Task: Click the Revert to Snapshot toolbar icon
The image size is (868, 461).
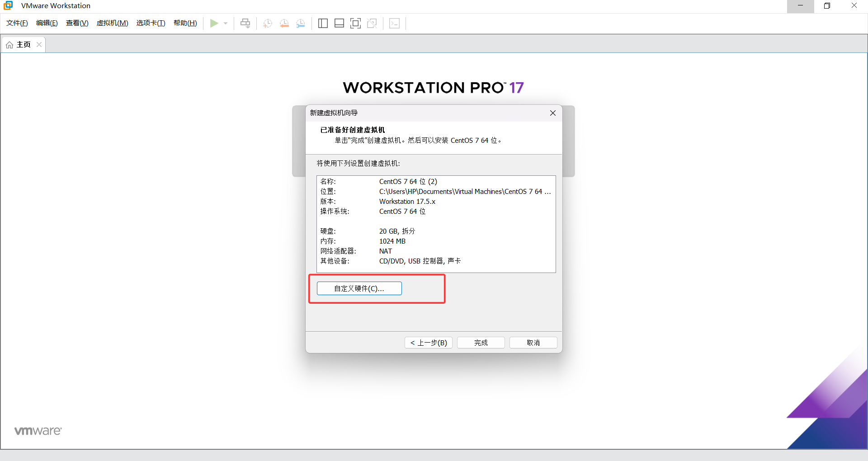Action: (x=284, y=23)
